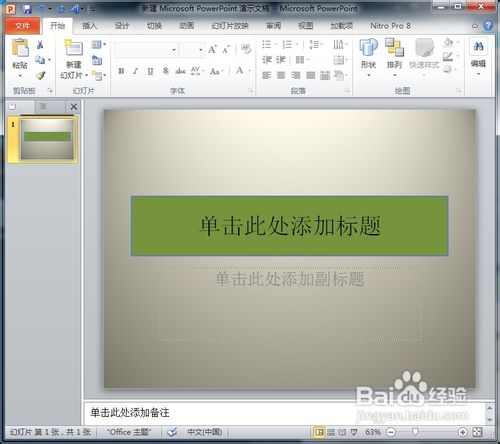
Task: Switch to the Design tab
Action: (x=122, y=26)
